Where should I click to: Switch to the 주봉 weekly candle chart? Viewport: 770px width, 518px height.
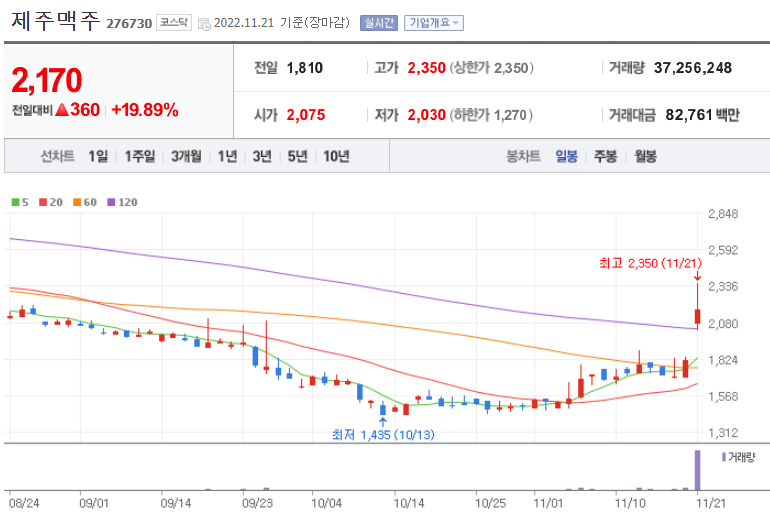click(x=605, y=156)
